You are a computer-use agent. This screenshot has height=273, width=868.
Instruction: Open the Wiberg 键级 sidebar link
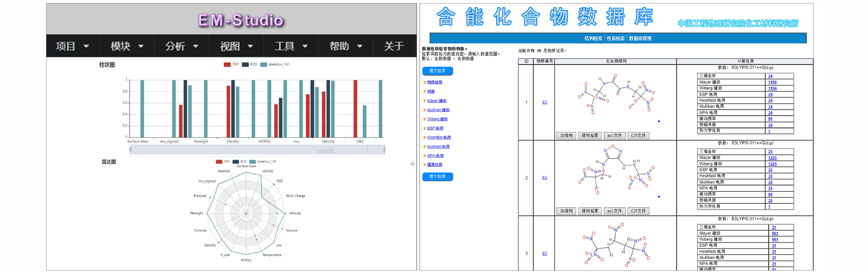pos(437,119)
